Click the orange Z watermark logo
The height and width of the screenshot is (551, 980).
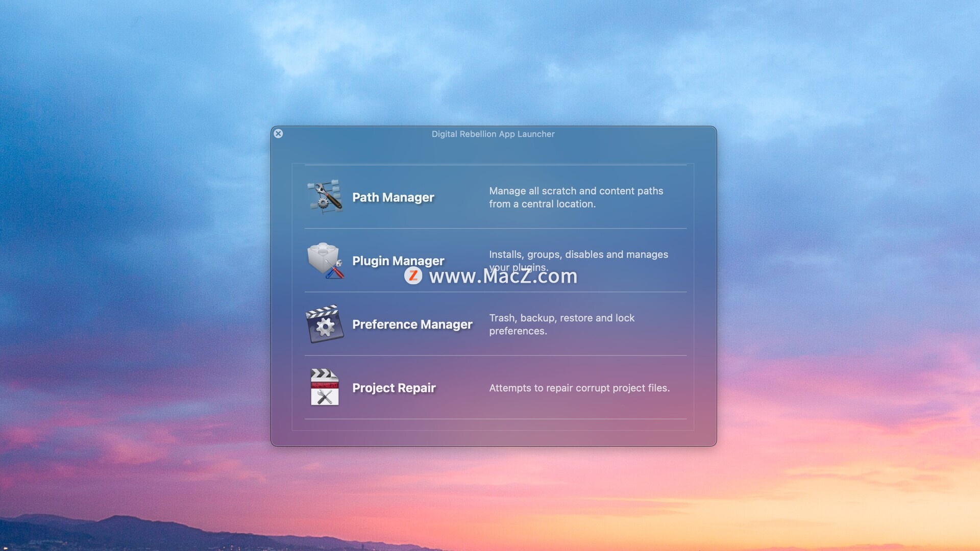pyautogui.click(x=413, y=276)
